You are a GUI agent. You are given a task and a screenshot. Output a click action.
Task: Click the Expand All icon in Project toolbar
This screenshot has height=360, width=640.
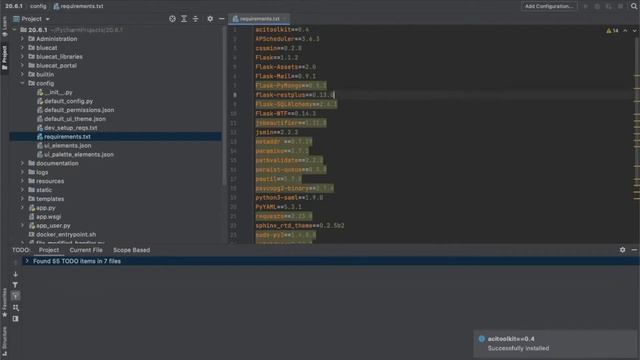(184, 19)
